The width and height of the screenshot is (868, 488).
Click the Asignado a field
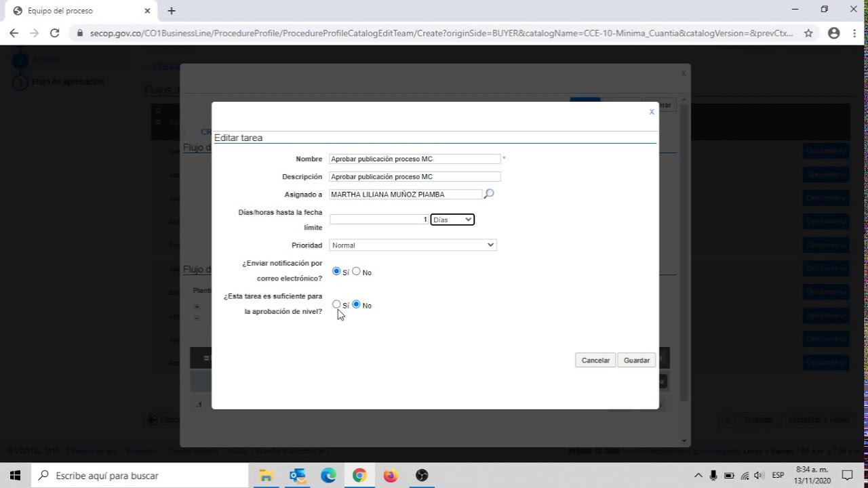(x=406, y=194)
